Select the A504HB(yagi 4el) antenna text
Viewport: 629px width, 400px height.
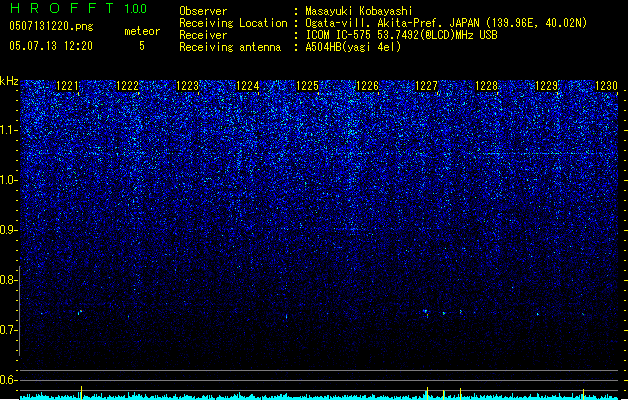[353, 47]
